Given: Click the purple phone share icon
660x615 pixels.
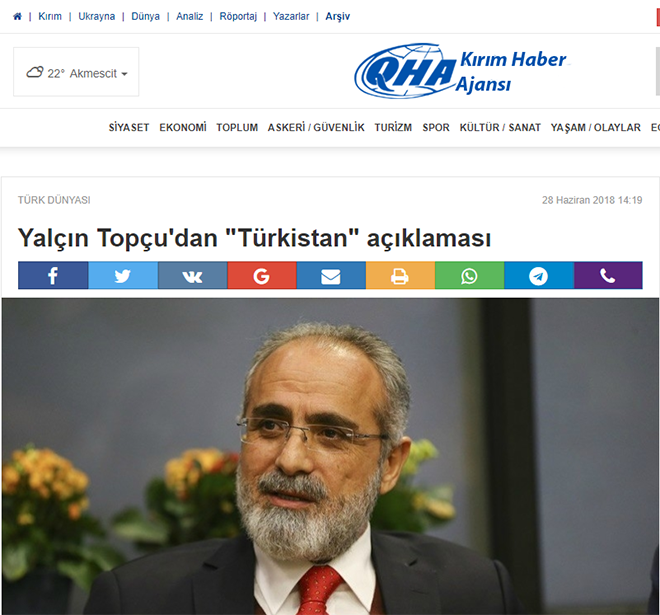Looking at the screenshot, I should pos(608,275).
